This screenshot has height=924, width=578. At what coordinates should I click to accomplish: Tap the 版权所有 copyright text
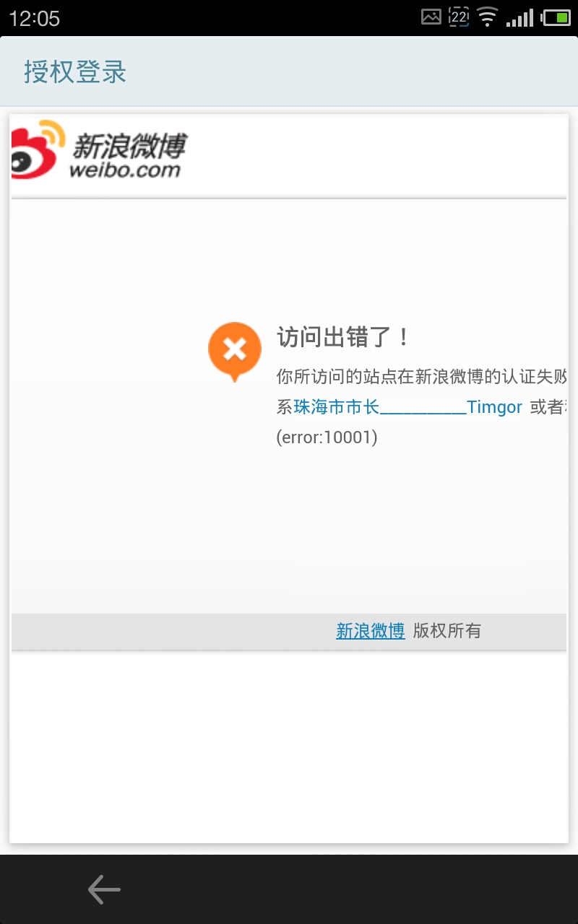coord(447,631)
